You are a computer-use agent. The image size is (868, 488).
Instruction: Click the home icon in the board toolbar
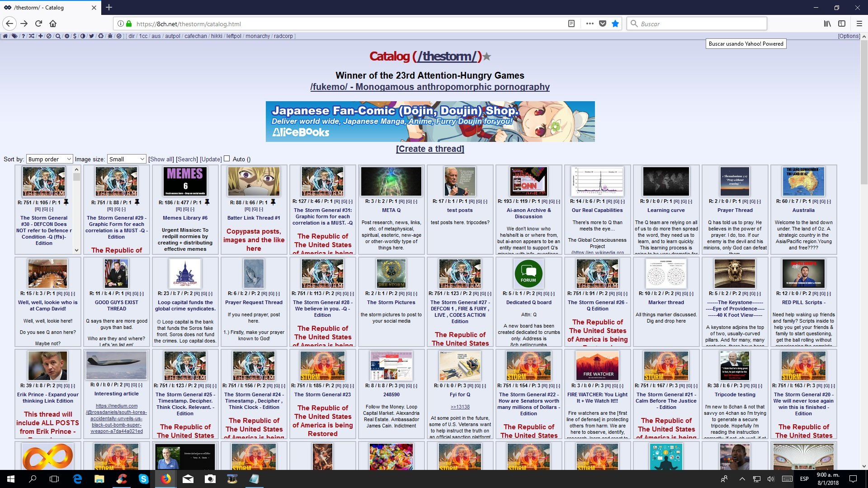tap(5, 36)
